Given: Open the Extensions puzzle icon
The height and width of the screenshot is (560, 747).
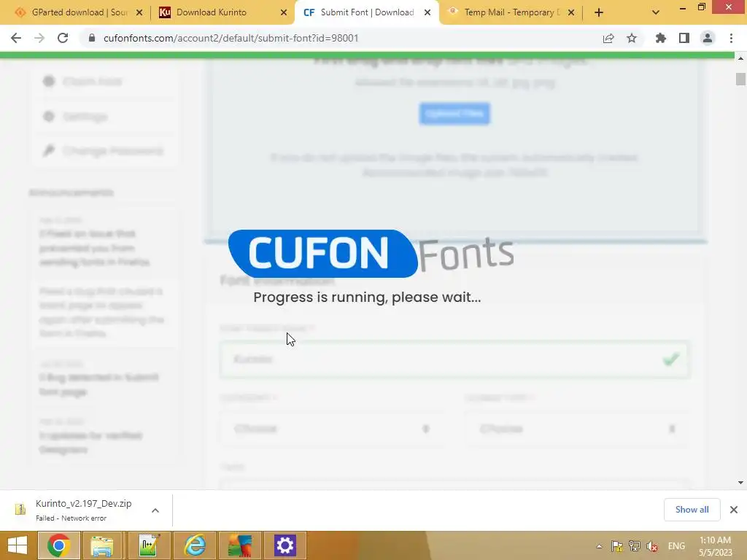Looking at the screenshot, I should pos(661,38).
